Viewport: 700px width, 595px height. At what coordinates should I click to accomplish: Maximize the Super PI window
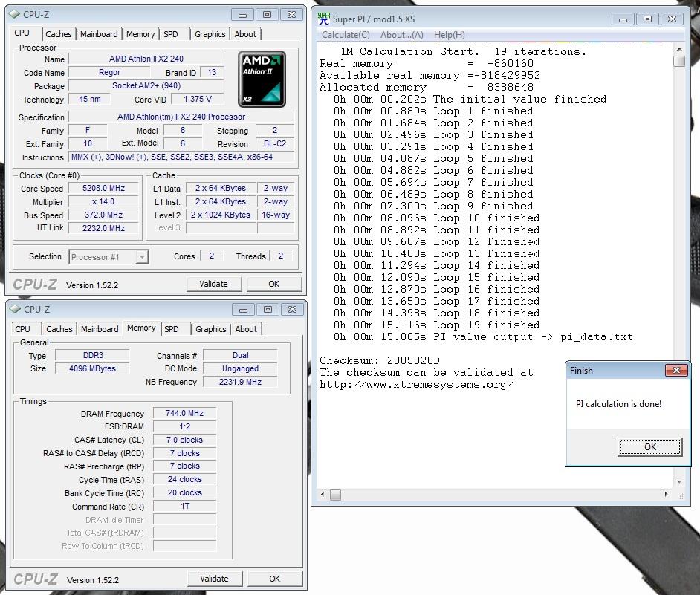coord(647,19)
